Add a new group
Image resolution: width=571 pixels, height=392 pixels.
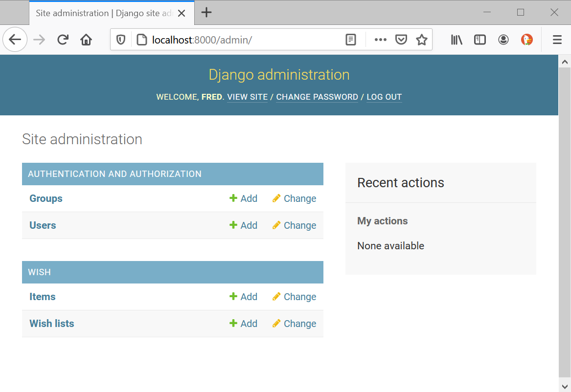243,198
